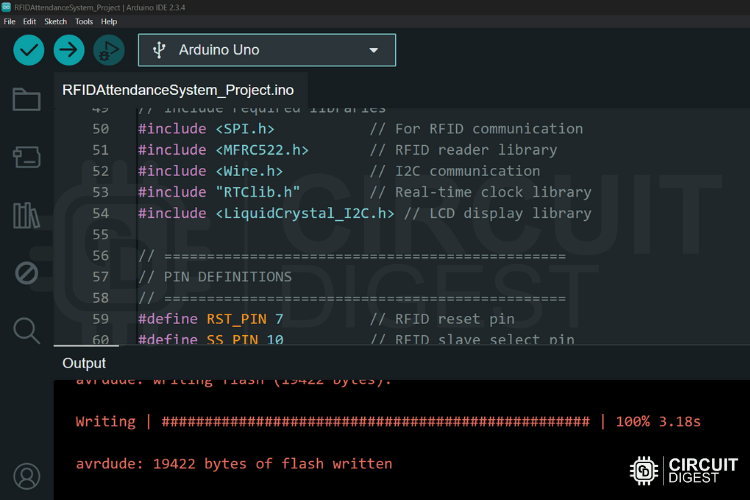This screenshot has width=750, height=500.
Task: Click the Writing 100% progress output line
Action: click(388, 422)
